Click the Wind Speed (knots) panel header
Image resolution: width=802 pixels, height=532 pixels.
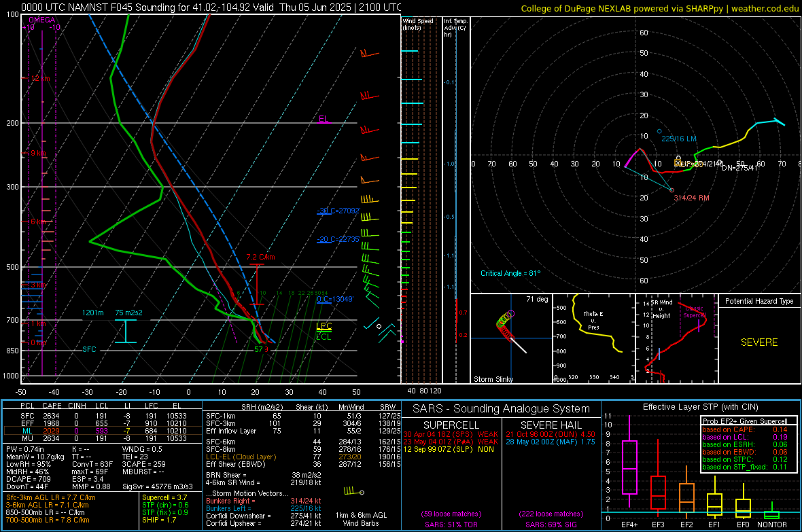pyautogui.click(x=418, y=24)
